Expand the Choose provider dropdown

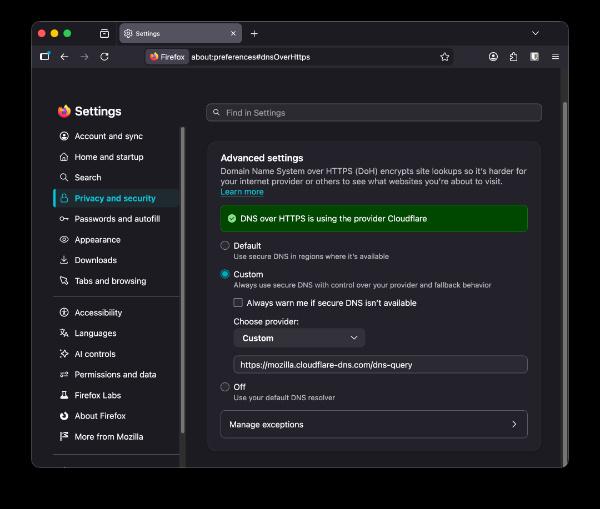pos(299,338)
